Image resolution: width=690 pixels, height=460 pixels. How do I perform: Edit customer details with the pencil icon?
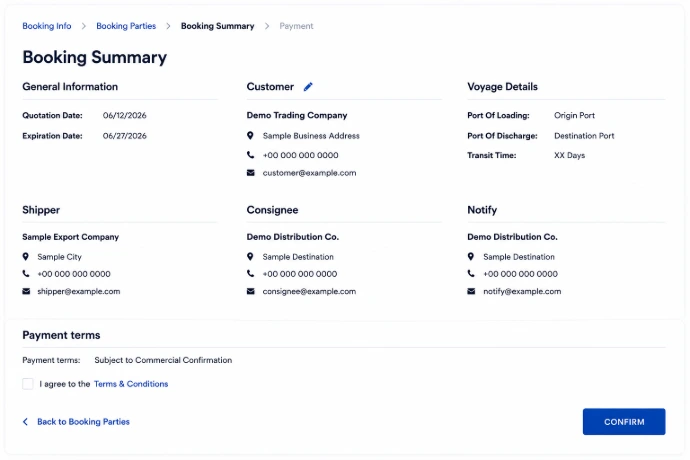tap(308, 87)
